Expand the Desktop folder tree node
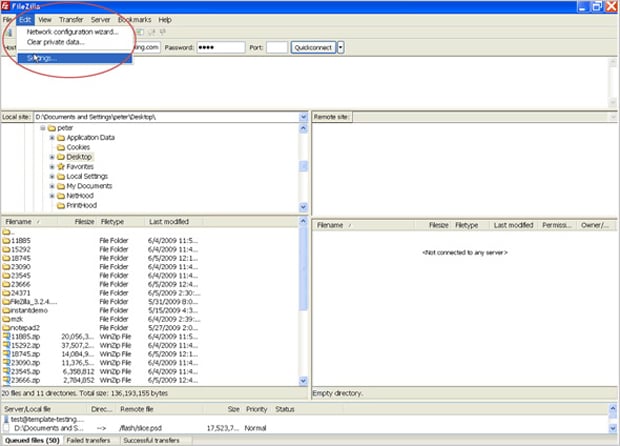620x446 pixels. click(51, 157)
